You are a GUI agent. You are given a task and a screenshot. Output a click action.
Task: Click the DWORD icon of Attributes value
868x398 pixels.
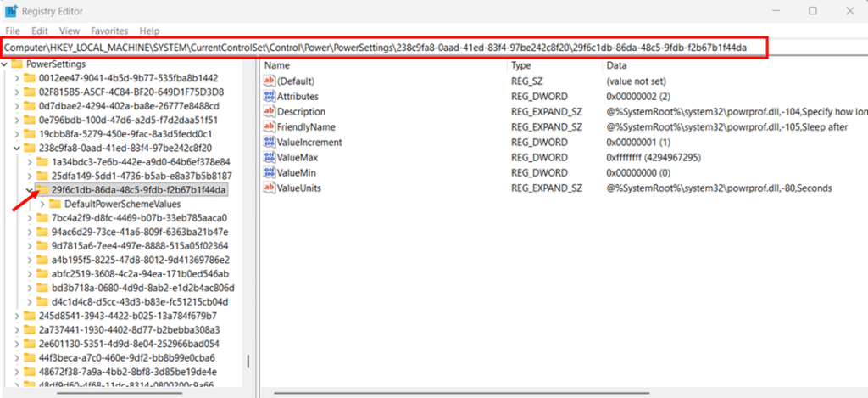270,97
